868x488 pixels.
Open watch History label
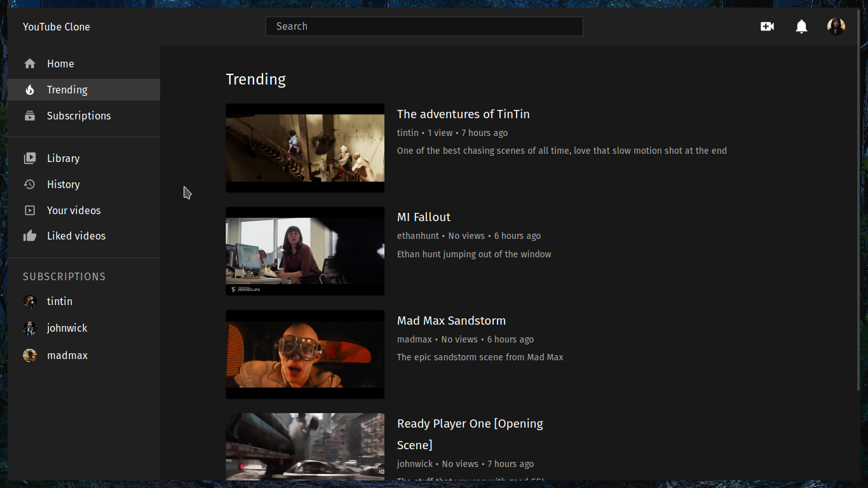(x=64, y=184)
